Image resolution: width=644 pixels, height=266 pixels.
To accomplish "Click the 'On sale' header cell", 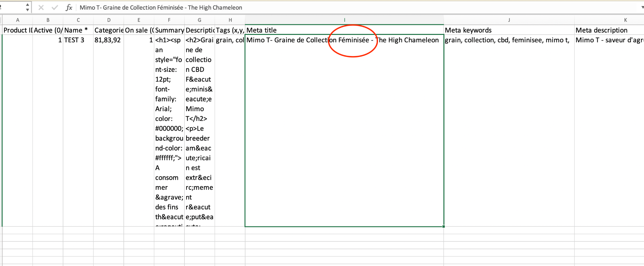I will pos(139,30).
